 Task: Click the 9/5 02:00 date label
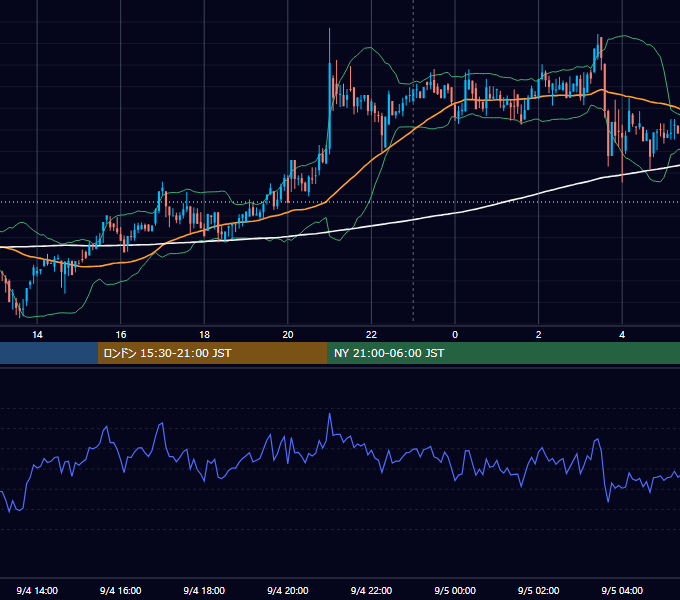539,591
